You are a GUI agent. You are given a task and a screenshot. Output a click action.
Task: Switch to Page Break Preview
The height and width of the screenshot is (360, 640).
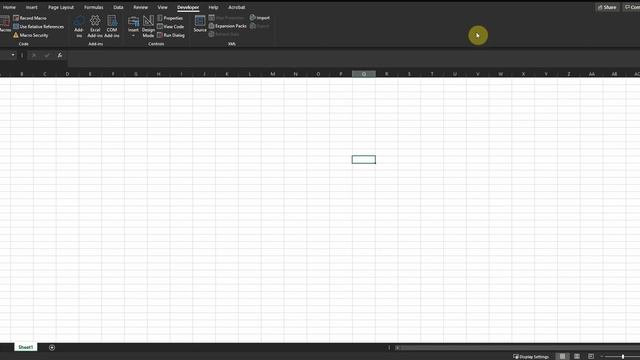591,356
